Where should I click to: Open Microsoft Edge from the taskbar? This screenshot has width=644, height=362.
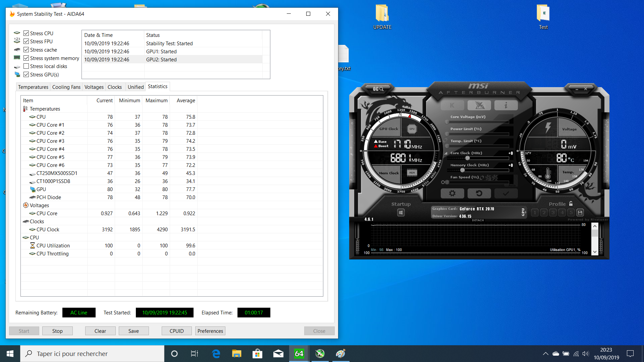click(x=216, y=354)
